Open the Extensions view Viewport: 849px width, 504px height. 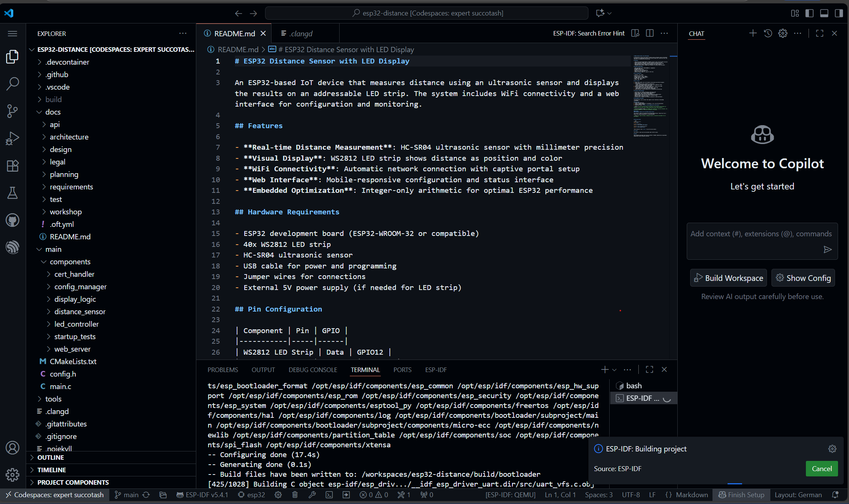[x=12, y=166]
